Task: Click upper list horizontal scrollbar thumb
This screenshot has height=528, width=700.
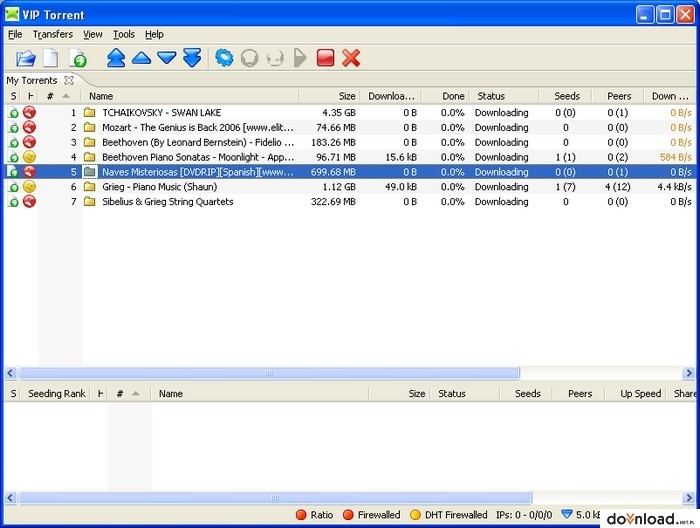Action: click(269, 373)
